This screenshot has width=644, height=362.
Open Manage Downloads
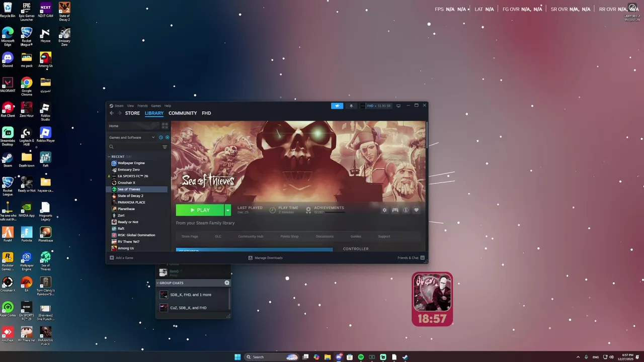[265, 258]
